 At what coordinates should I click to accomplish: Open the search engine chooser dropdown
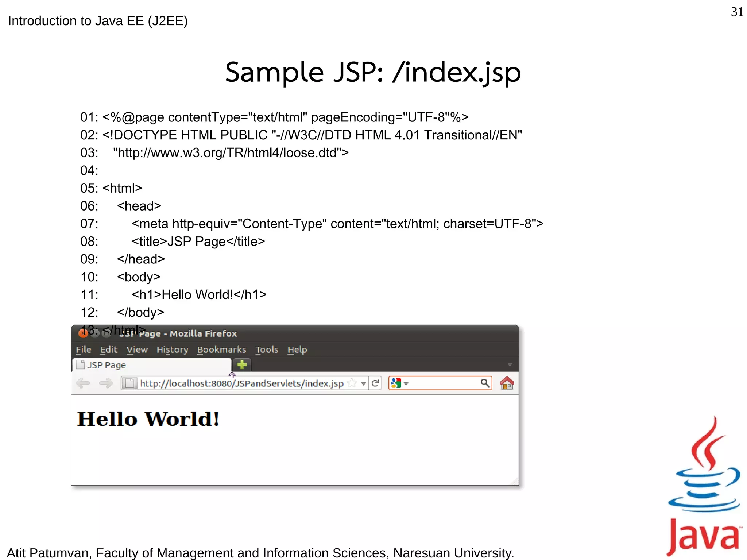[406, 384]
